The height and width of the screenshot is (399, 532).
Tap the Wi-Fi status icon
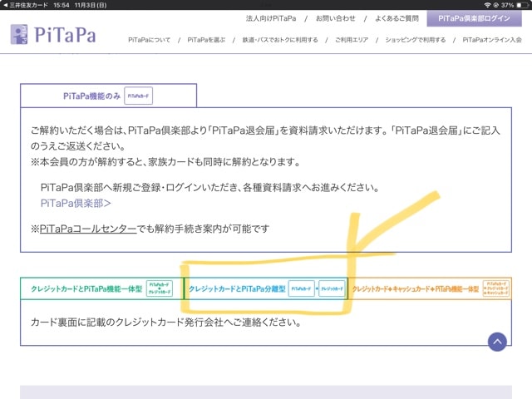click(488, 5)
